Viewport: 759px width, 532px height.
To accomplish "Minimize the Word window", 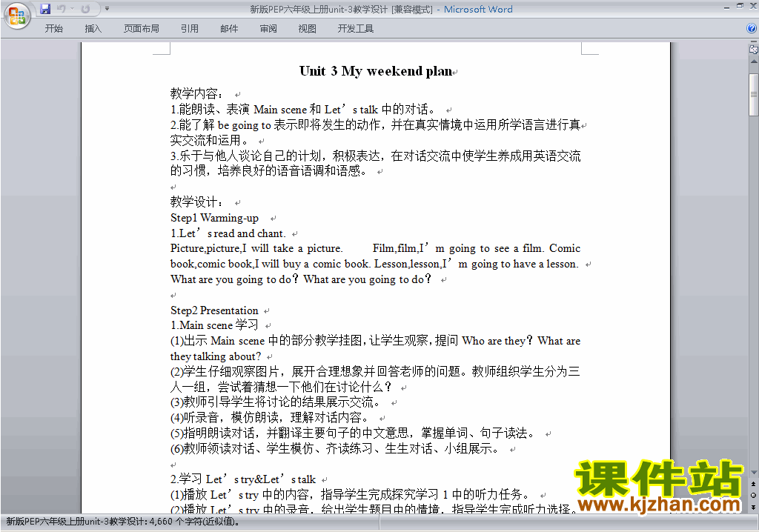I will (726, 7).
